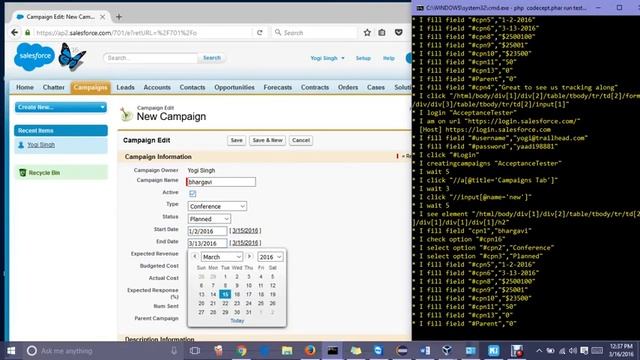Click the browser back arrow button

point(15,32)
